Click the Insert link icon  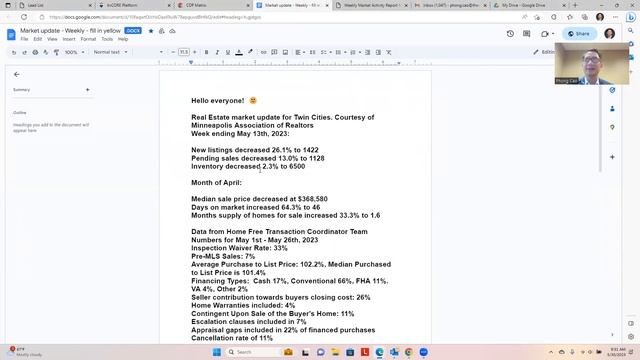coord(264,52)
